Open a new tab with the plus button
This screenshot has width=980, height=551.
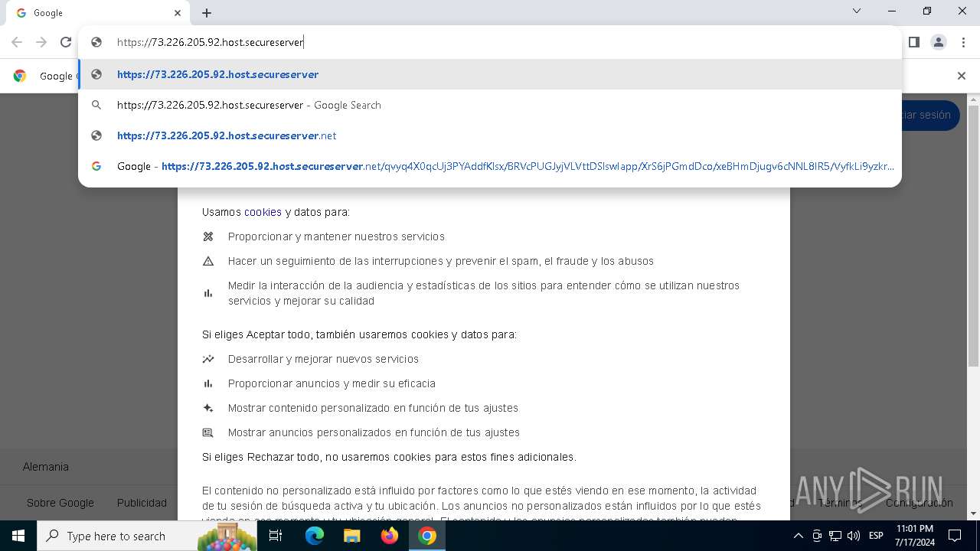point(207,13)
